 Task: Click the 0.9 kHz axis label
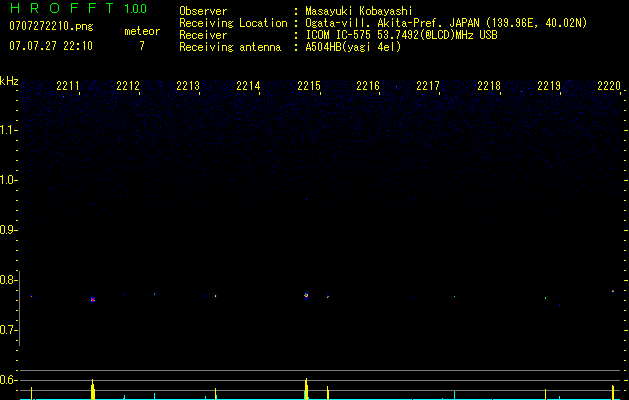click(x=8, y=230)
